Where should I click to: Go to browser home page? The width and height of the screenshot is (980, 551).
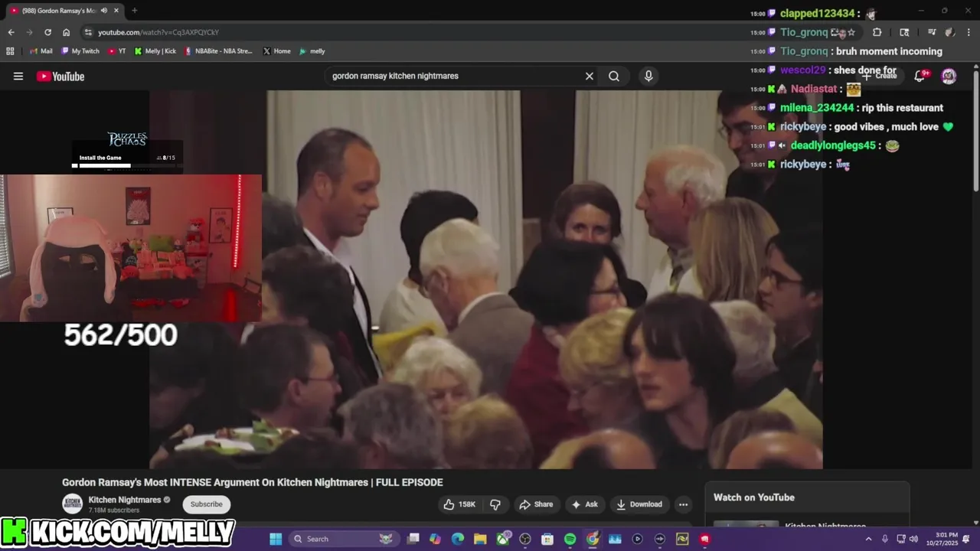tap(66, 32)
